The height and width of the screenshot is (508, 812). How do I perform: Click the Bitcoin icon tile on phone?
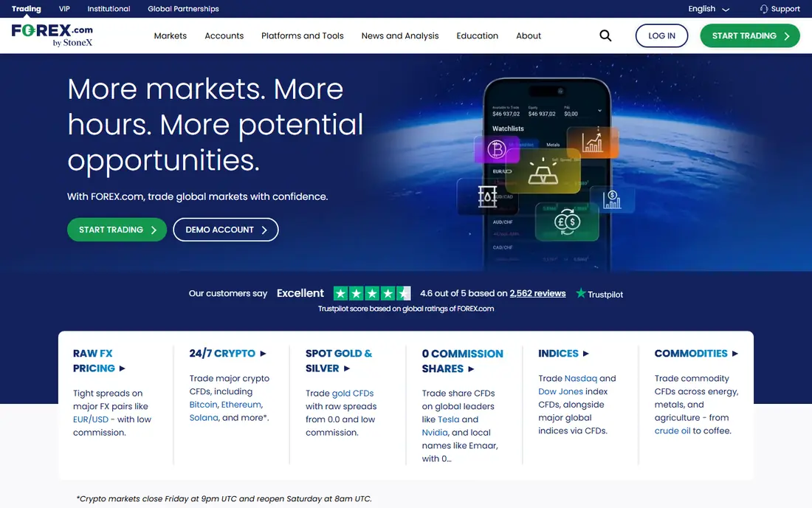pos(497,150)
